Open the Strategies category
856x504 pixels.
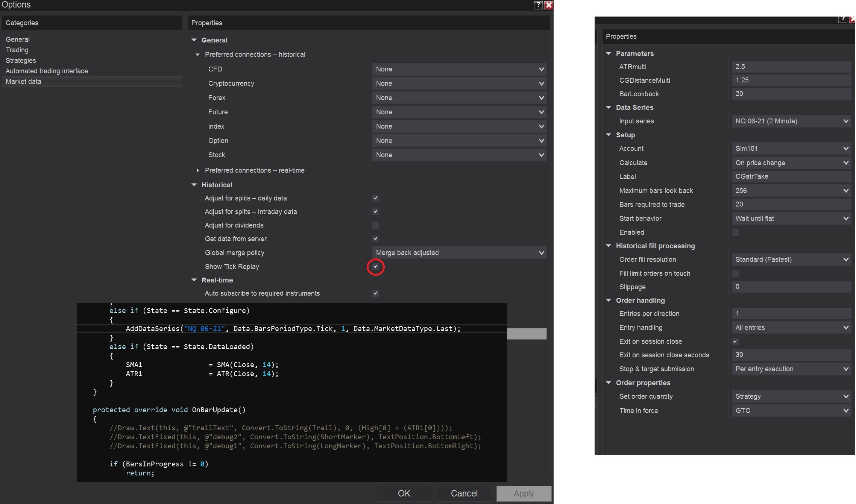(21, 61)
